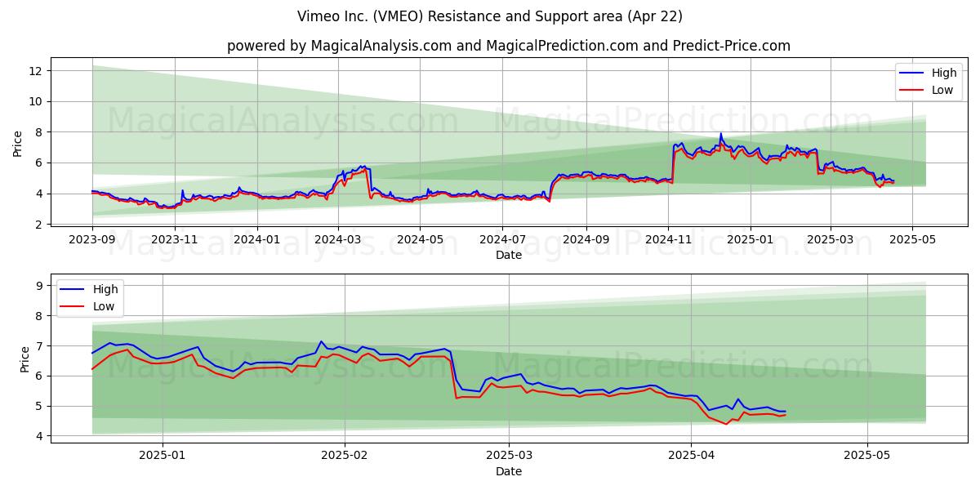Image resolution: width=980 pixels, height=490 pixels.
Task: Click the 2025-03 tick label on bottom chart
Action: pos(510,457)
